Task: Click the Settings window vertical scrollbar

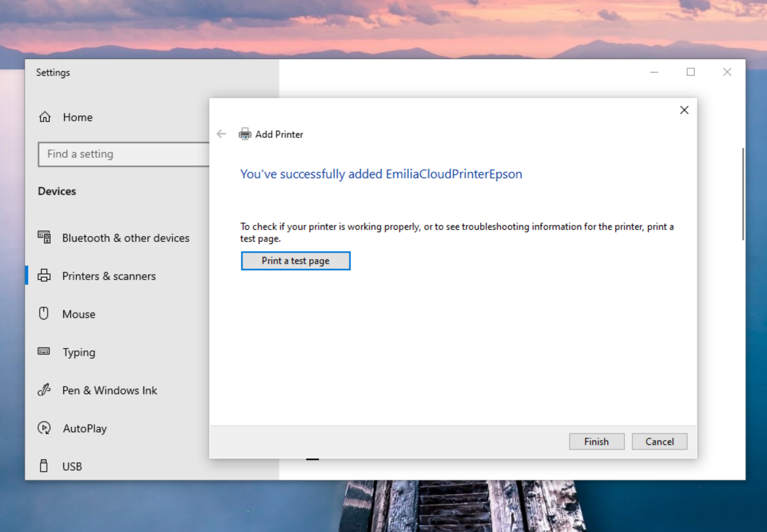Action: (x=743, y=195)
